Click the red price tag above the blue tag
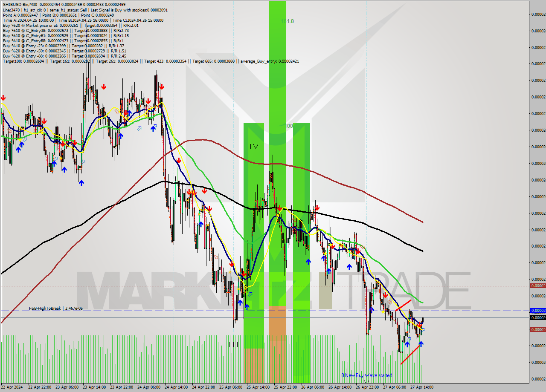The height and width of the screenshot is (392, 546). (x=537, y=285)
